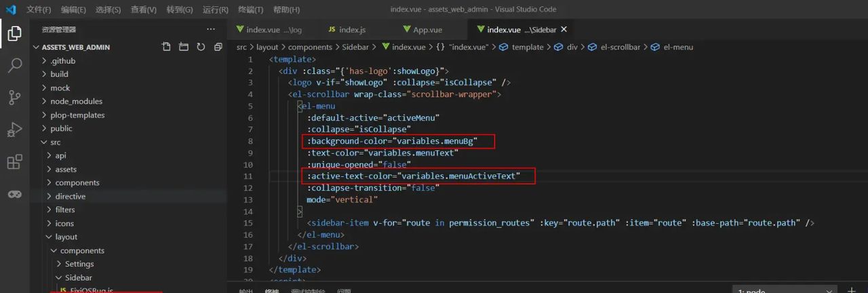The image size is (868, 293).
Task: Refresh the explorer file tree
Action: tap(201, 47)
